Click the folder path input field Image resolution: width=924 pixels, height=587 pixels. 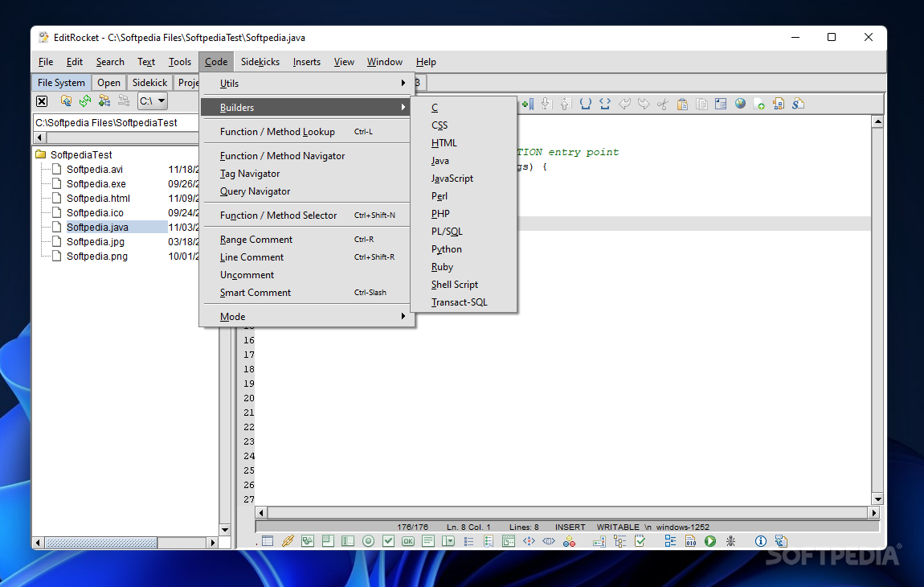pos(116,123)
